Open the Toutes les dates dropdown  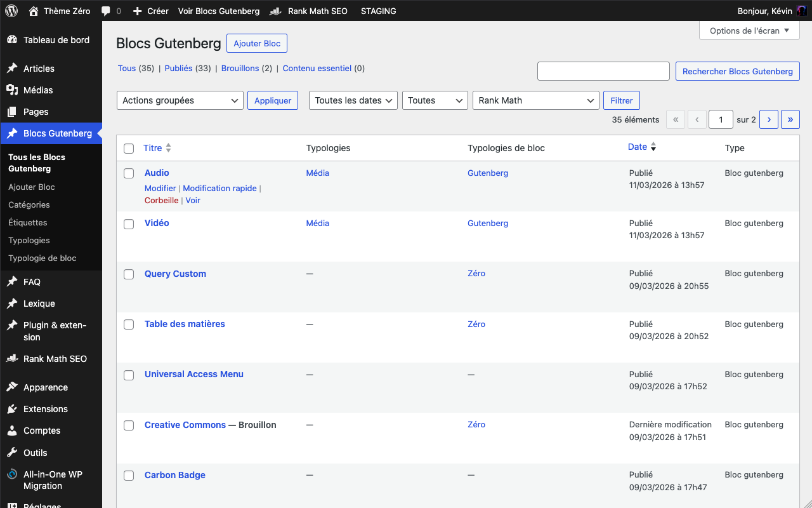tap(353, 100)
